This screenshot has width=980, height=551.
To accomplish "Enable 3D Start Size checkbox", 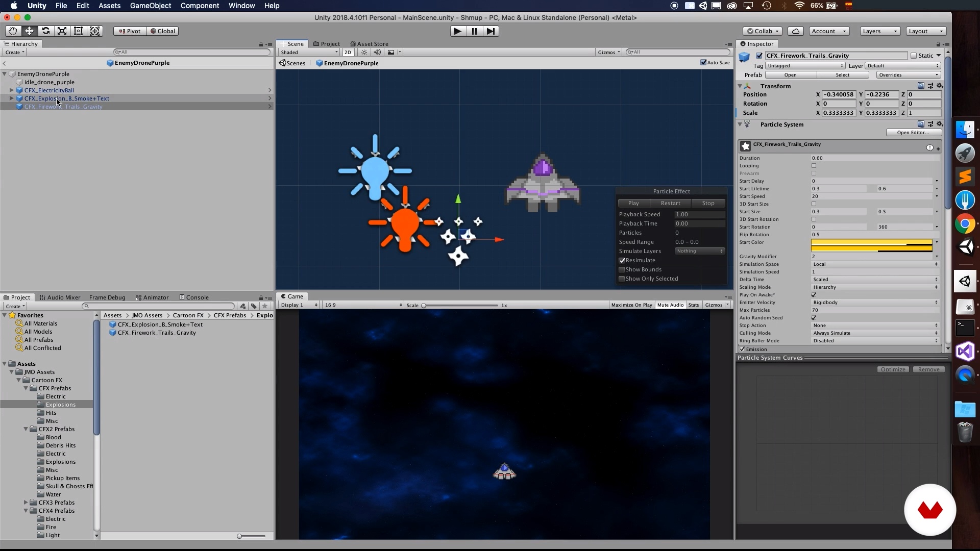I will [x=814, y=204].
